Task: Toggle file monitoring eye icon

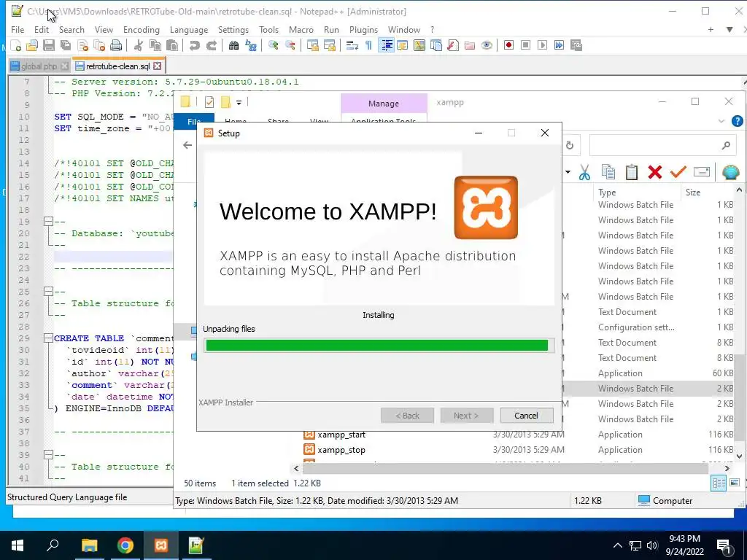Action: 487,45
